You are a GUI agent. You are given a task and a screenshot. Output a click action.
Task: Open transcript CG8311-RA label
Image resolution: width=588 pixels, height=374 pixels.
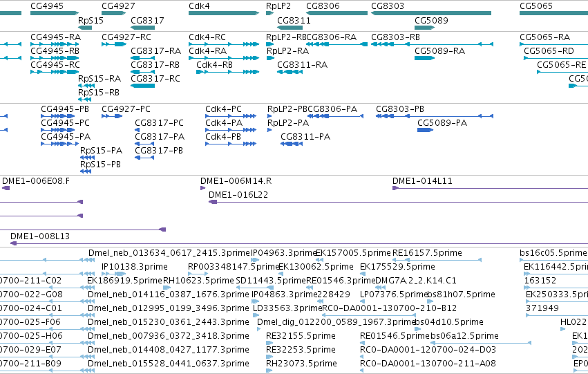pos(302,65)
